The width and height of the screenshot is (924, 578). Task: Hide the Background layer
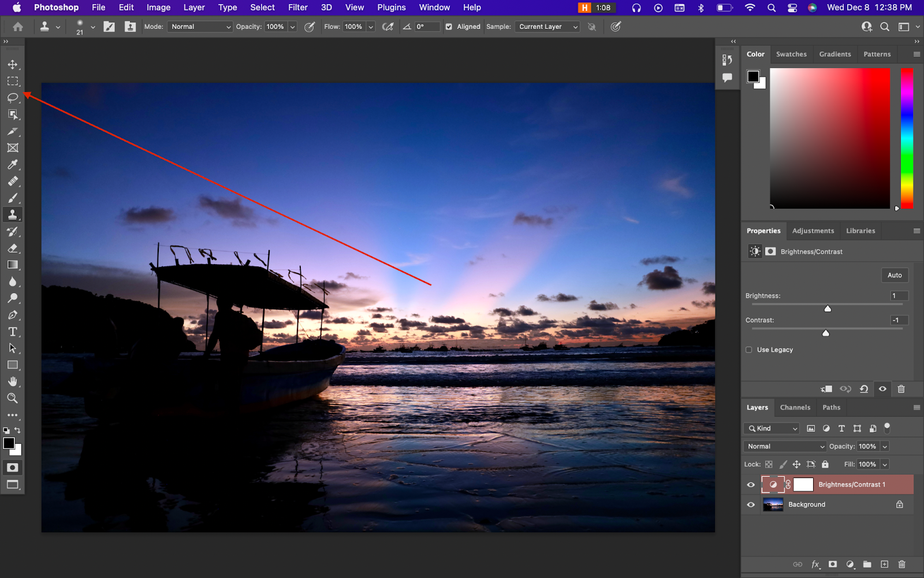(x=751, y=505)
